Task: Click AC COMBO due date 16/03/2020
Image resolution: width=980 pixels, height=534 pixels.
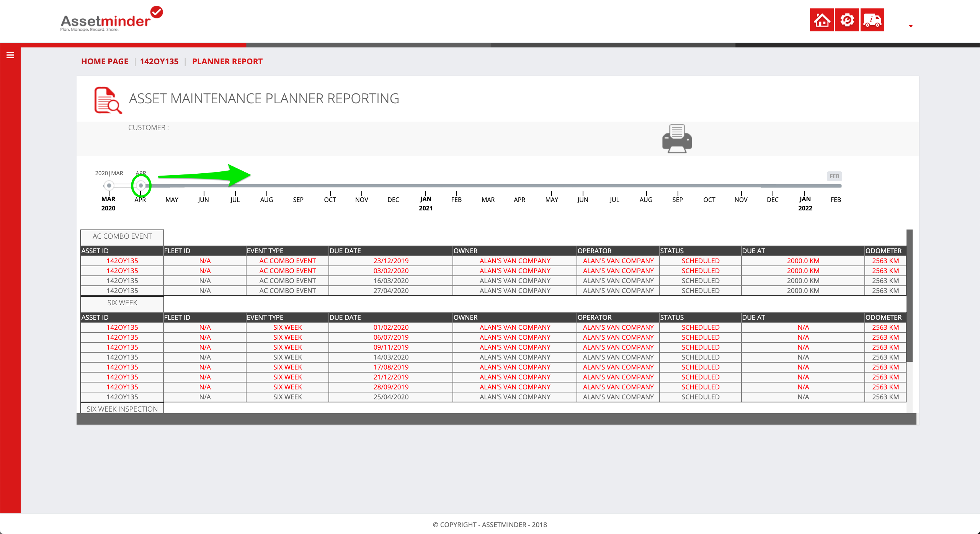Action: [391, 281]
